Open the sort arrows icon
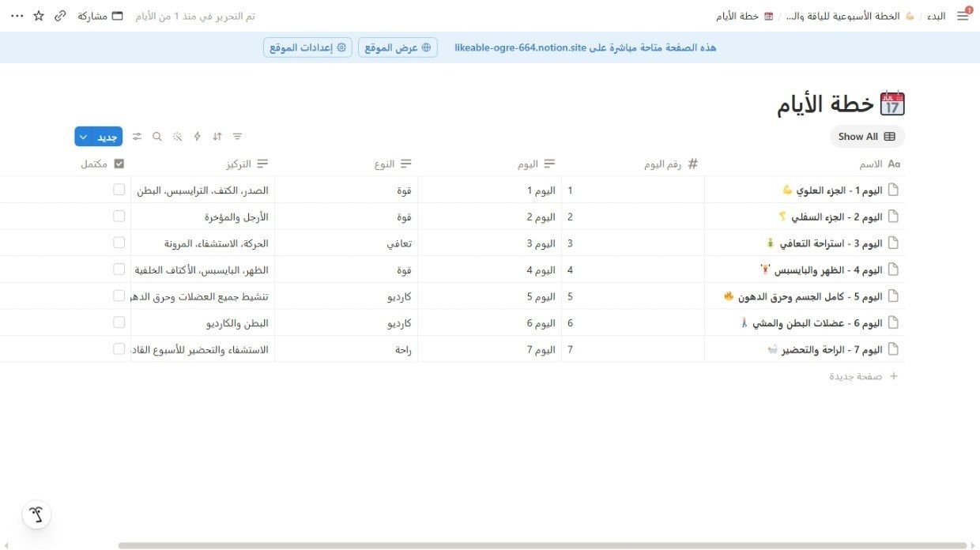The image size is (980, 550). [217, 137]
